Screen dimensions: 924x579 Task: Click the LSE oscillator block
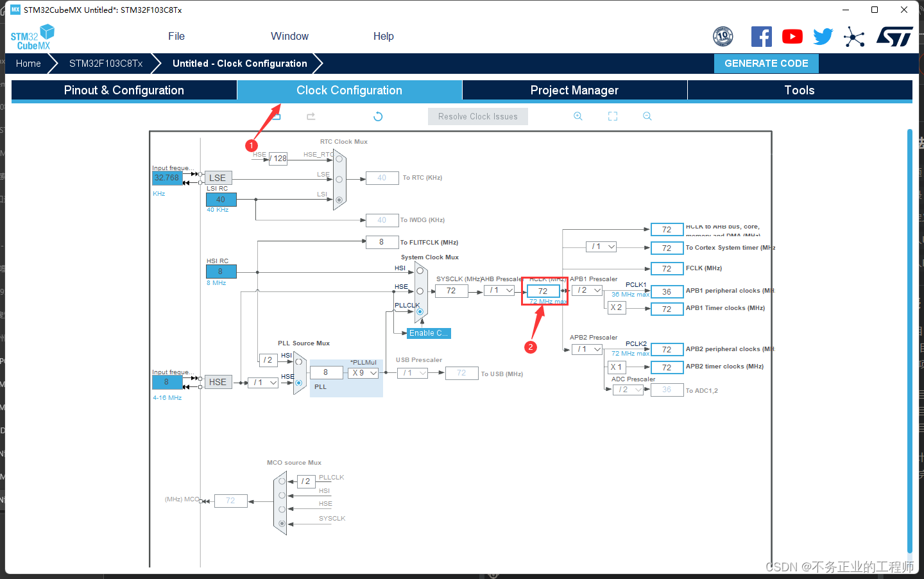click(218, 178)
